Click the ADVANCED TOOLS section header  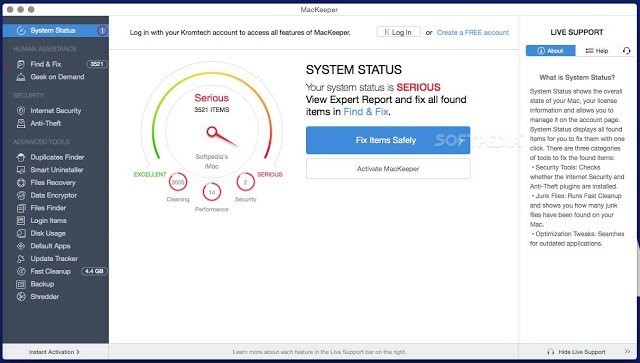(x=41, y=142)
